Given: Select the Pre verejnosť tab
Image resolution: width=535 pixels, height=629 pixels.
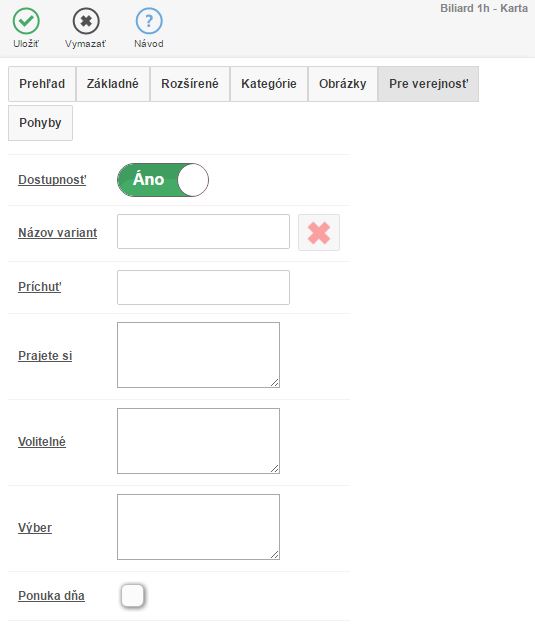Looking at the screenshot, I should click(428, 84).
